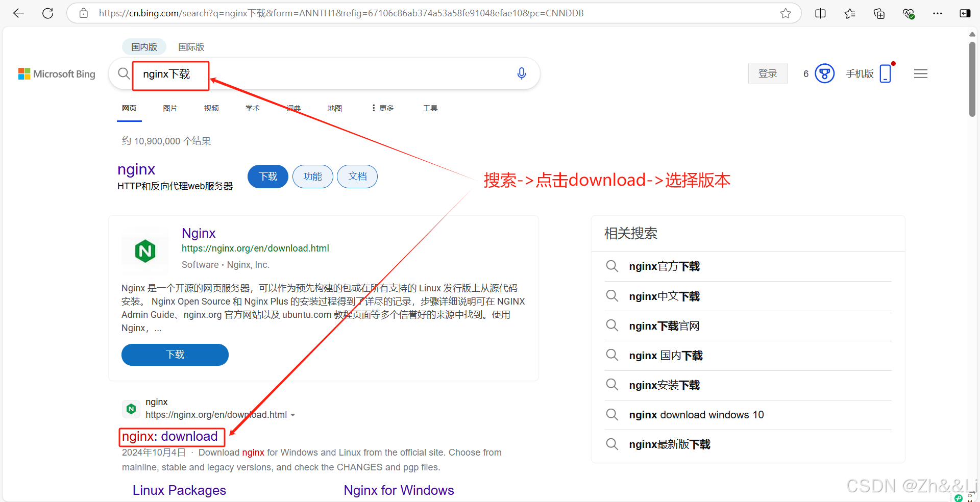The height and width of the screenshot is (502, 980).
Task: Toggle the sidebar icon at top right
Action: pyautogui.click(x=965, y=13)
